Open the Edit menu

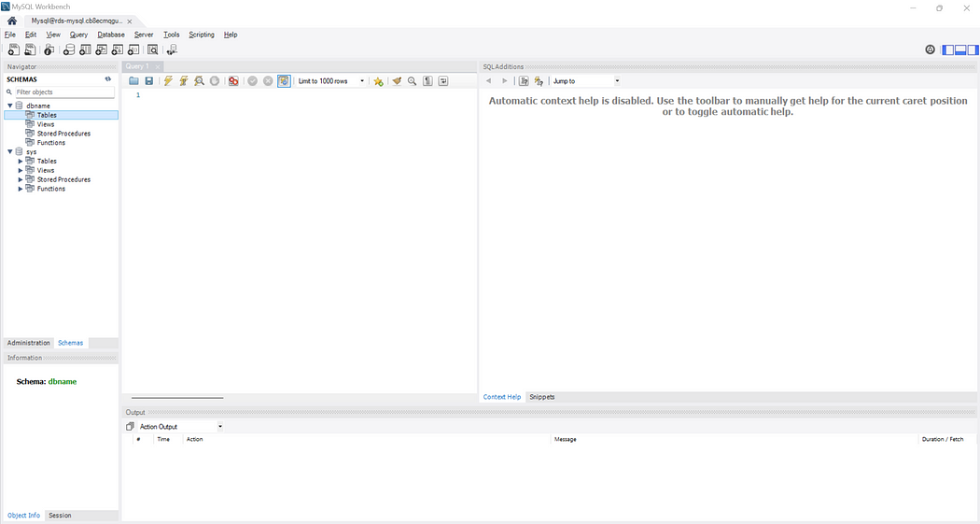(x=31, y=35)
